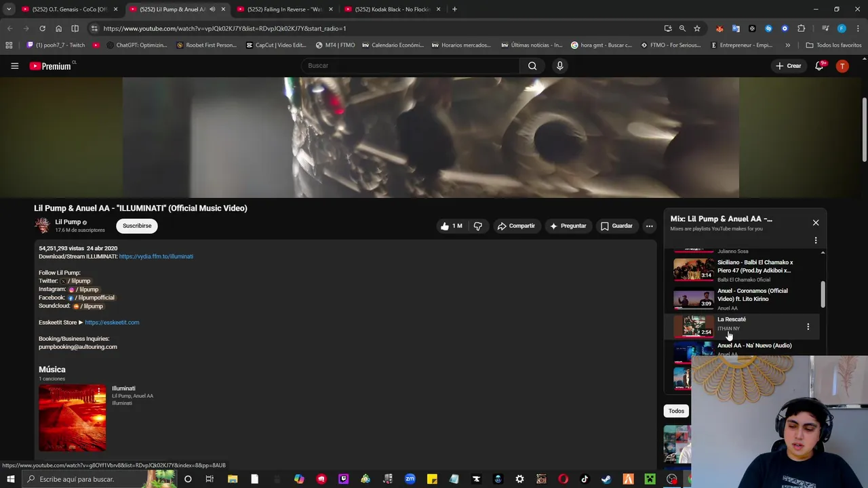
Task: Open File Explorer on the taskbar
Action: pyautogui.click(x=233, y=479)
